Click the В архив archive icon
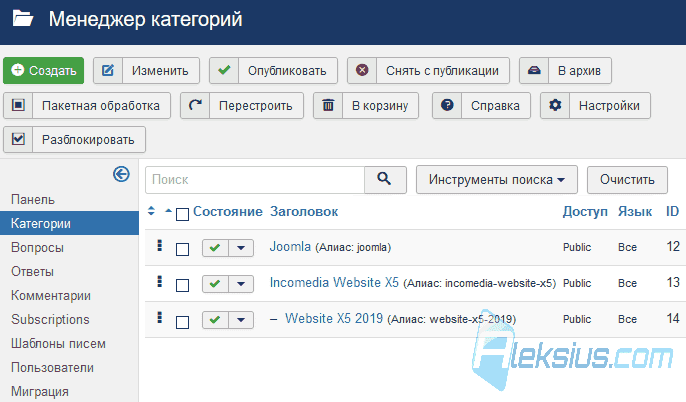 click(x=534, y=70)
